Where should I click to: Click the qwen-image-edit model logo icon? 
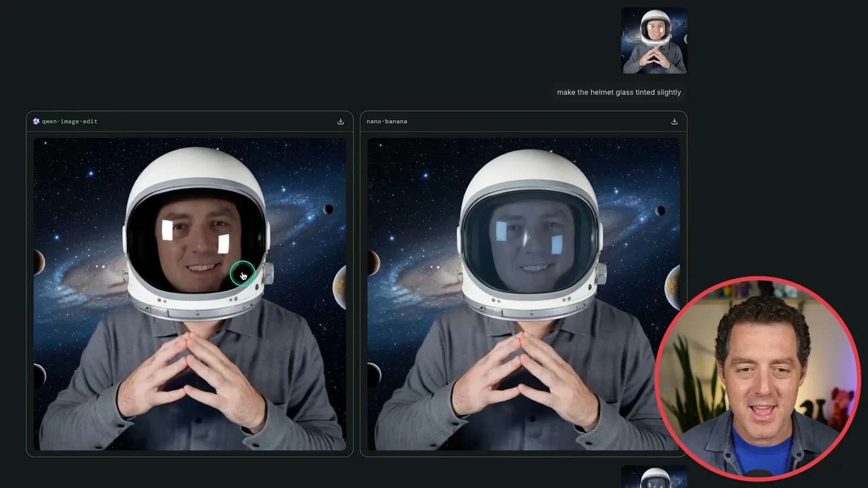click(36, 121)
